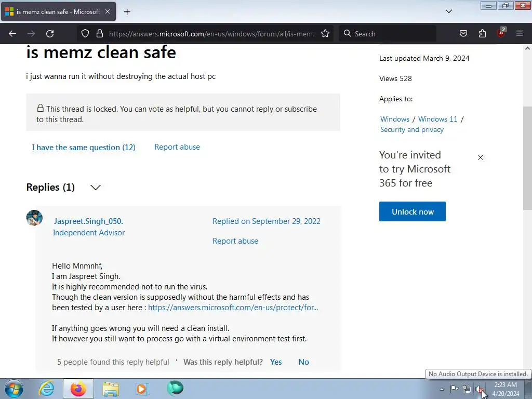Open the Save to Pocket icon
532x399 pixels.
click(463, 34)
